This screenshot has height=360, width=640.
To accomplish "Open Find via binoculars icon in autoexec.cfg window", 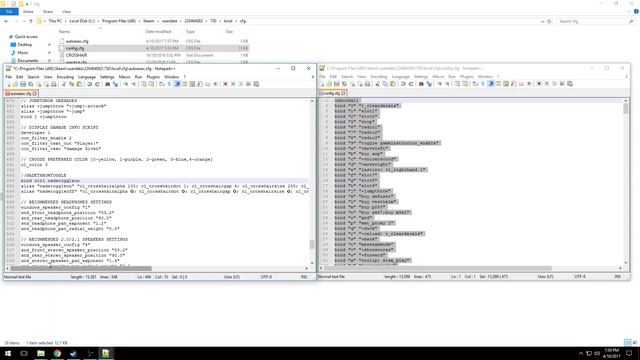I will point(107,84).
